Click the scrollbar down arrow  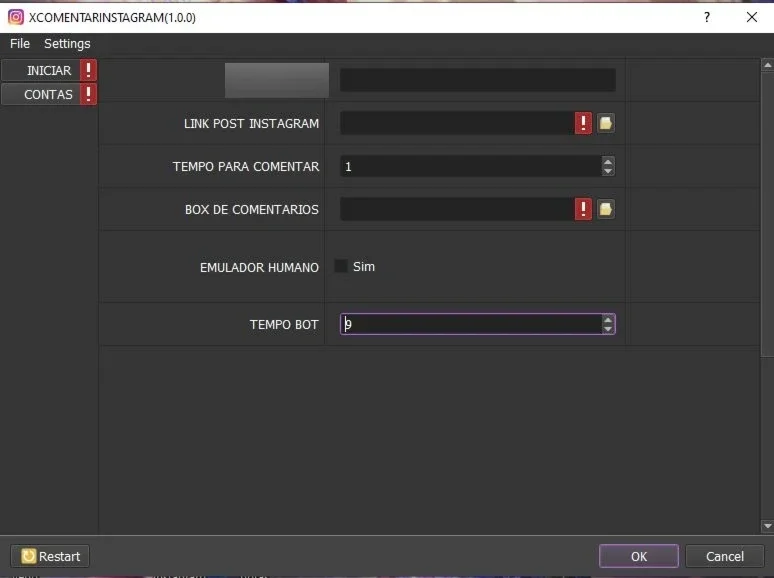767,527
